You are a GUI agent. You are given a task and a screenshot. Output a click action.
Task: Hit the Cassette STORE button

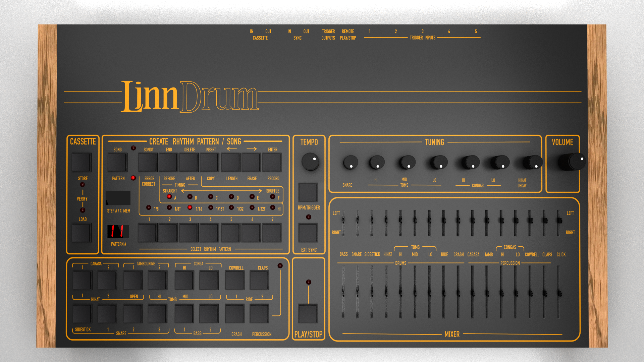pos(81,163)
